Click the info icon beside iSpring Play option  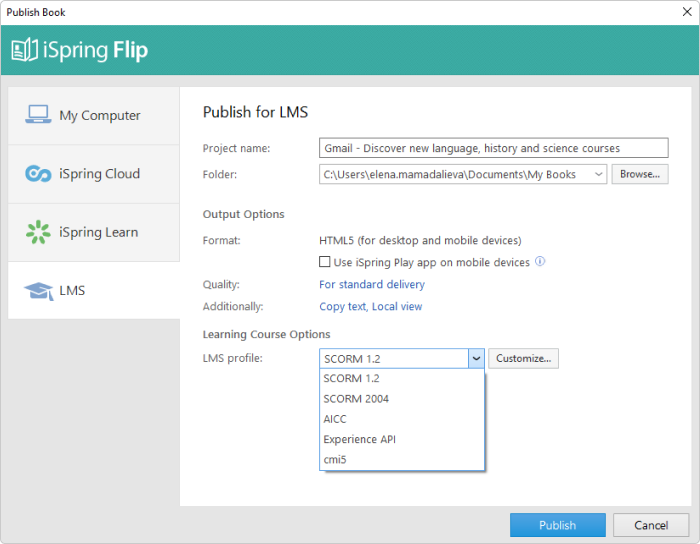[540, 262]
